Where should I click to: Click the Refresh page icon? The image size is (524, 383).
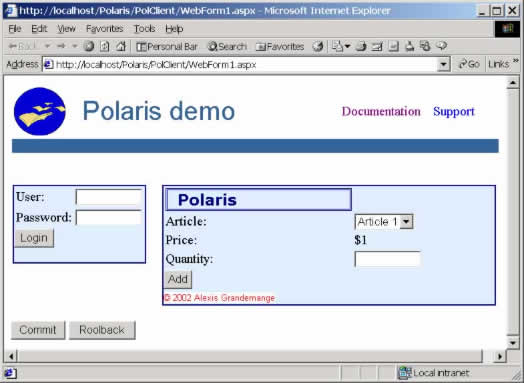click(105, 46)
